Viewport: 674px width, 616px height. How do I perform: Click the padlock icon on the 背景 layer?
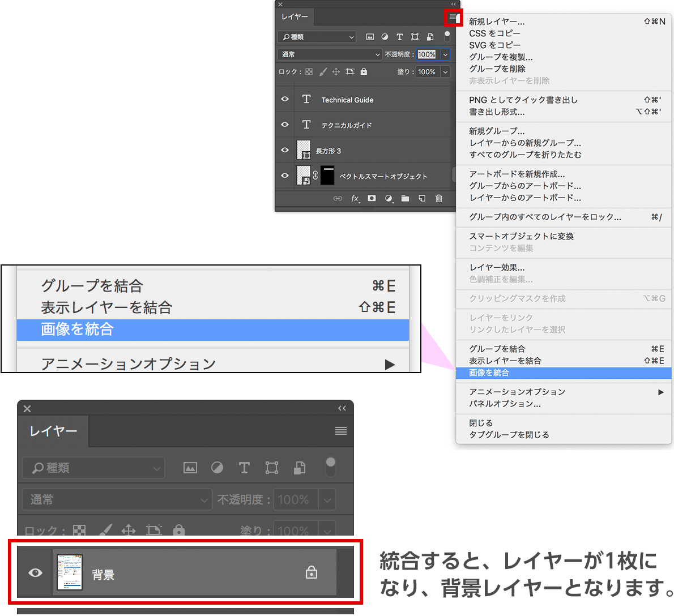pos(311,572)
